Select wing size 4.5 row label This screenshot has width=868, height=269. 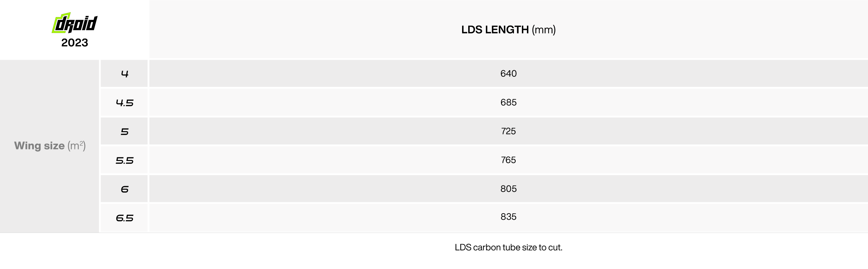[x=125, y=103]
